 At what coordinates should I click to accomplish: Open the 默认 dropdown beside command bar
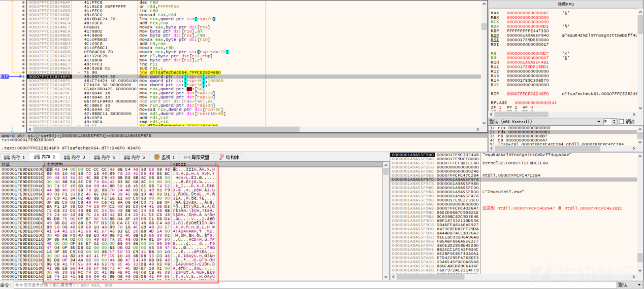629,285
